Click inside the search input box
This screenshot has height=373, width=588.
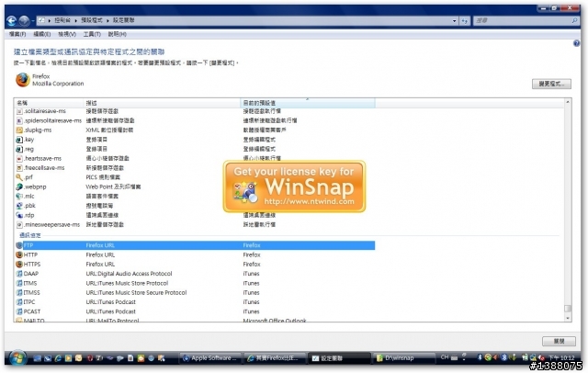[521, 20]
